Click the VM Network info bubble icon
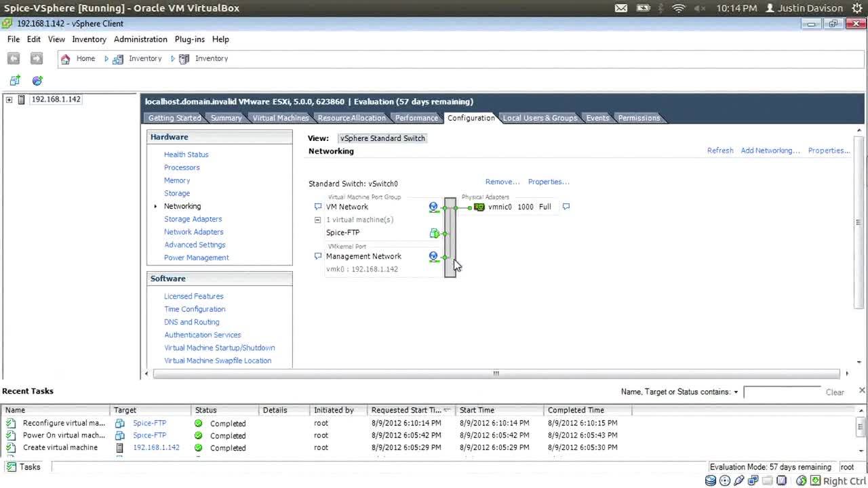This screenshot has width=868, height=488. tap(317, 207)
